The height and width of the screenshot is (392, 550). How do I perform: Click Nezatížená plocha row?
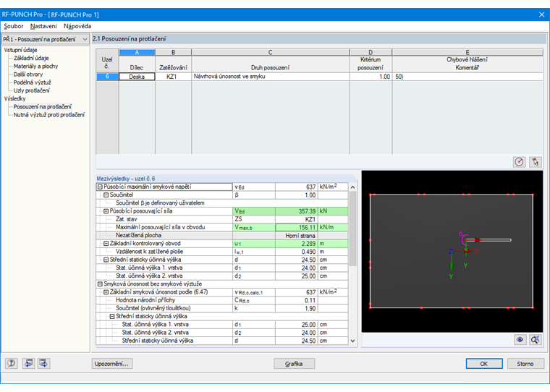coord(221,236)
